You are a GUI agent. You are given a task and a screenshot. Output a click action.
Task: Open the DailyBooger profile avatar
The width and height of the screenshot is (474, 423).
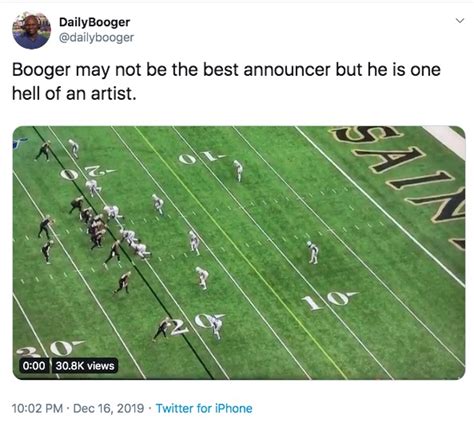31,30
